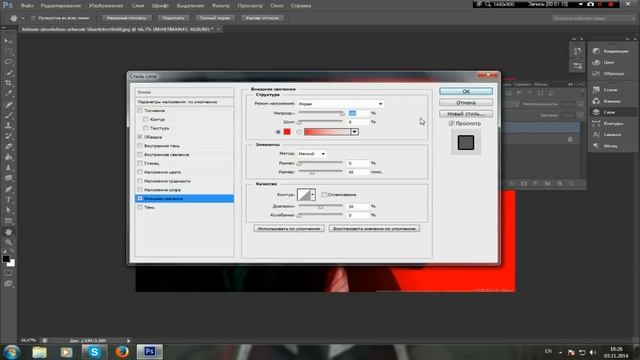Open Windows Explorer from the taskbar
Image resolution: width=640 pixels, height=360 pixels.
pos(40,352)
